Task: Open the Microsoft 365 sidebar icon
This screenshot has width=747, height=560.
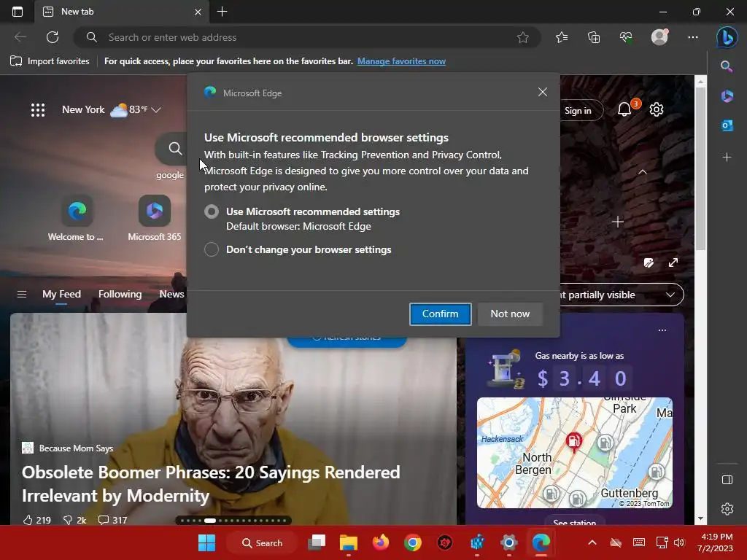Action: (x=727, y=96)
